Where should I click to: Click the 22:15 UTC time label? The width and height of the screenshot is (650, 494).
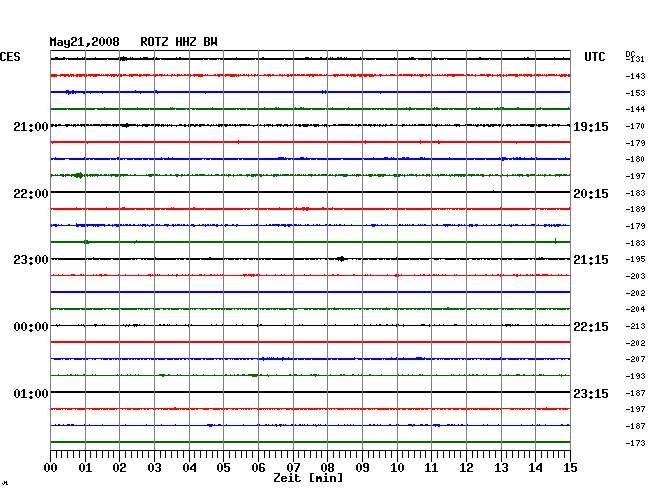(x=591, y=327)
